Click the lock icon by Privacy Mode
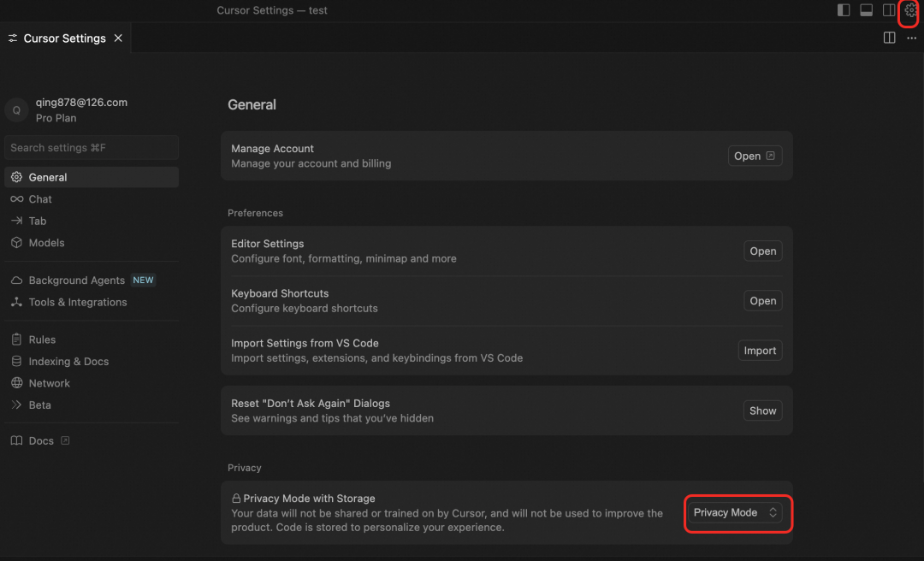This screenshot has width=924, height=561. coord(236,499)
